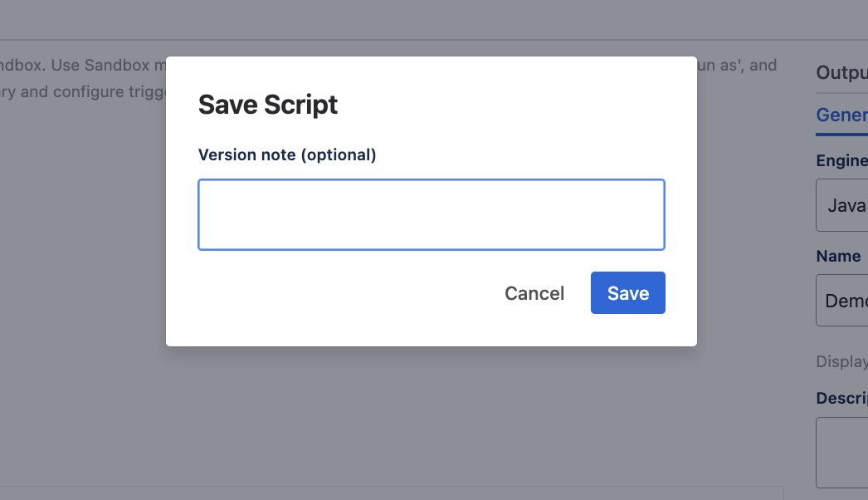Open the Output panel header
868x500 pixels.
point(841,72)
